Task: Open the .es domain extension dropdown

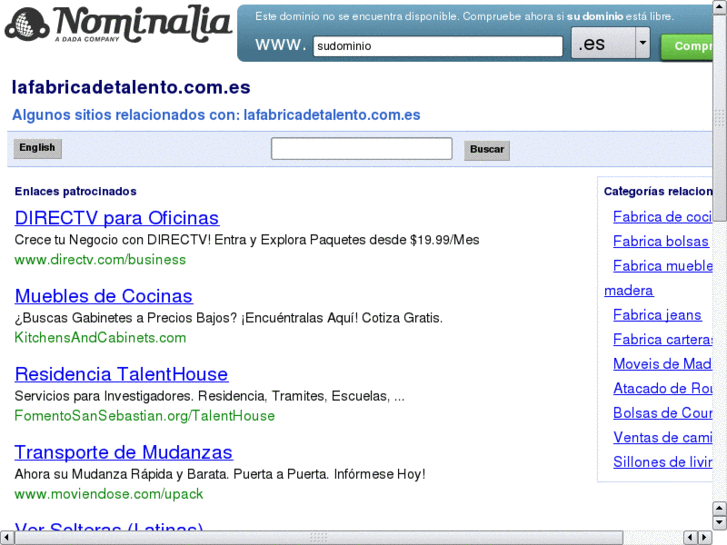Action: click(610, 43)
